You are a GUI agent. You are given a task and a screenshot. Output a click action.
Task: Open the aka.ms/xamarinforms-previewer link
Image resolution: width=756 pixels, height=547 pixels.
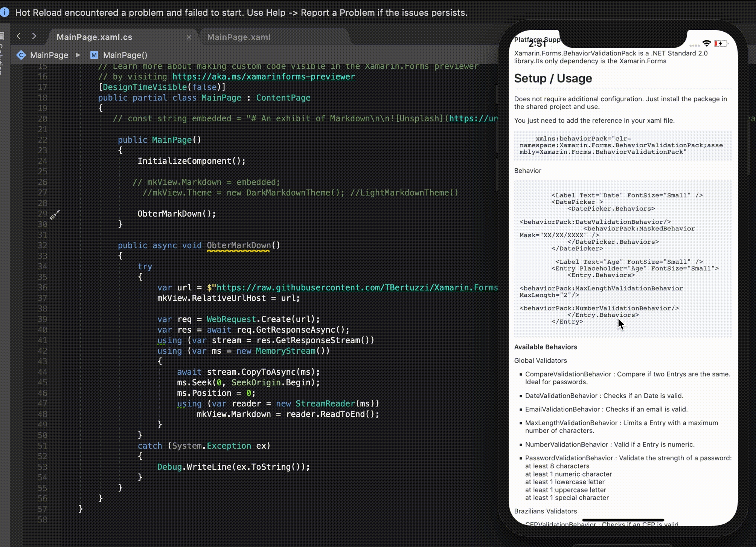264,76
